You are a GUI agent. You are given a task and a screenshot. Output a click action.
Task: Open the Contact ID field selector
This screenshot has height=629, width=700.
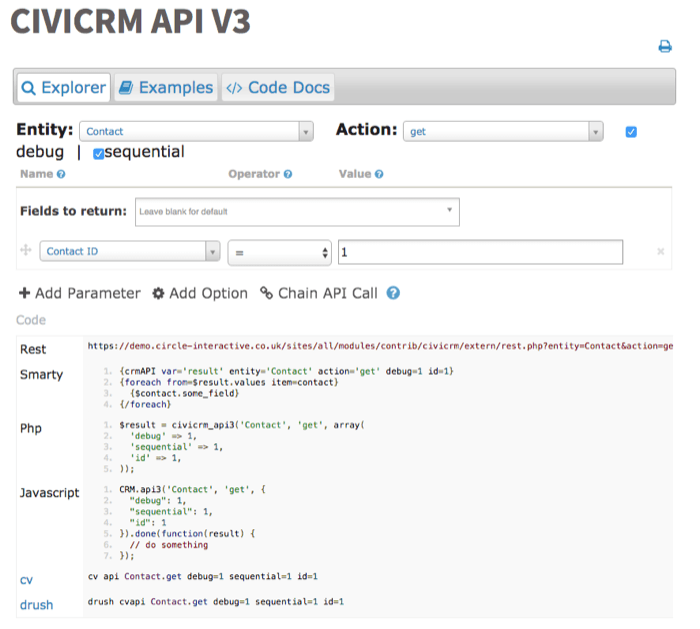[x=130, y=252]
